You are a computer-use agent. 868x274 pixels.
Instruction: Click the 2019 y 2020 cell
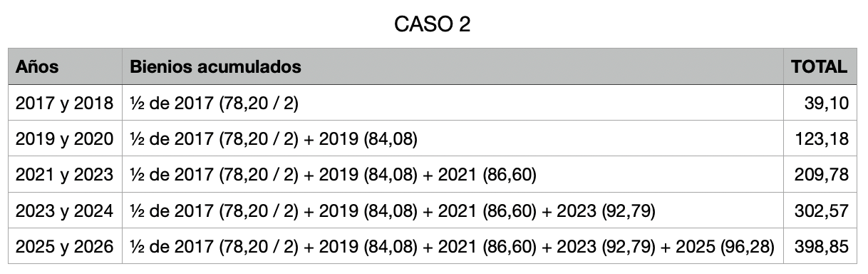click(x=64, y=139)
